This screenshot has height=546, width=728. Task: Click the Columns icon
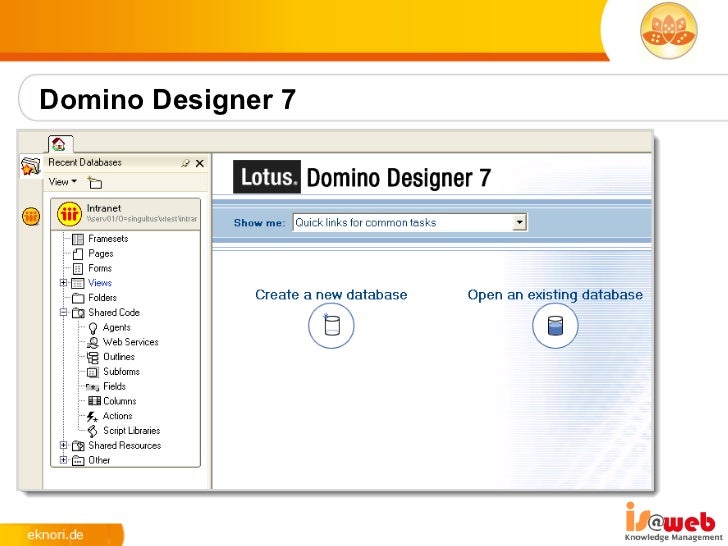94,401
